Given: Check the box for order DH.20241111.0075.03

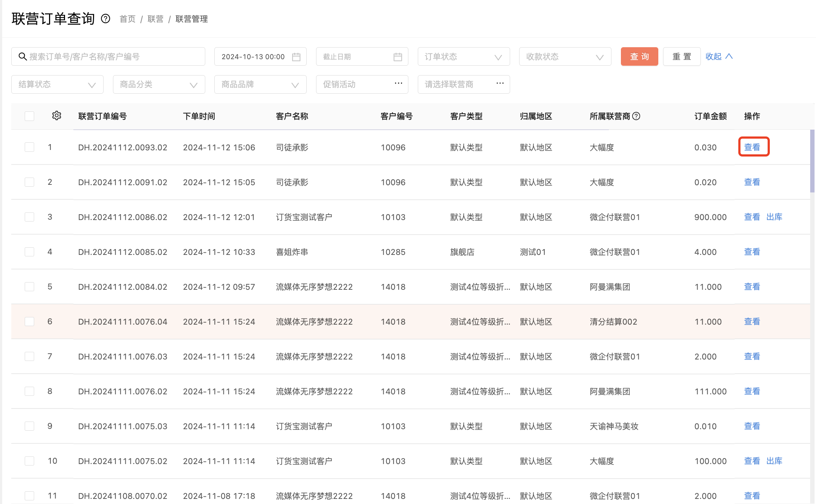Looking at the screenshot, I should pyautogui.click(x=29, y=426).
